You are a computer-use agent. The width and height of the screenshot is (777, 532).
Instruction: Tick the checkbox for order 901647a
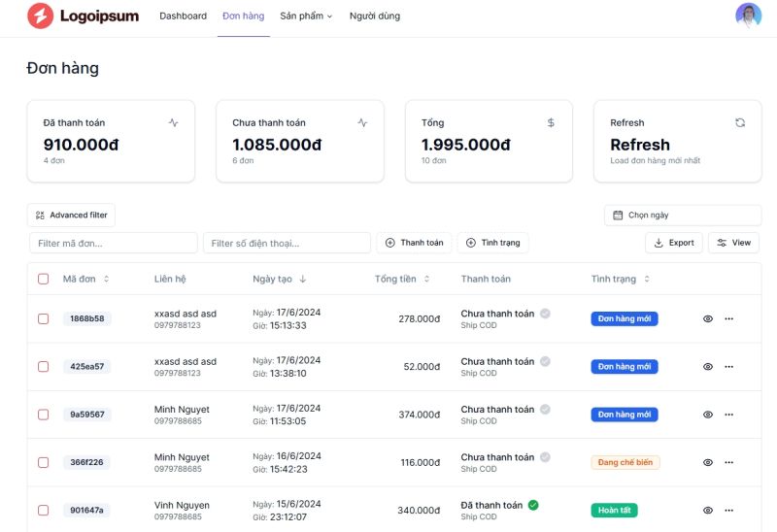(44, 510)
